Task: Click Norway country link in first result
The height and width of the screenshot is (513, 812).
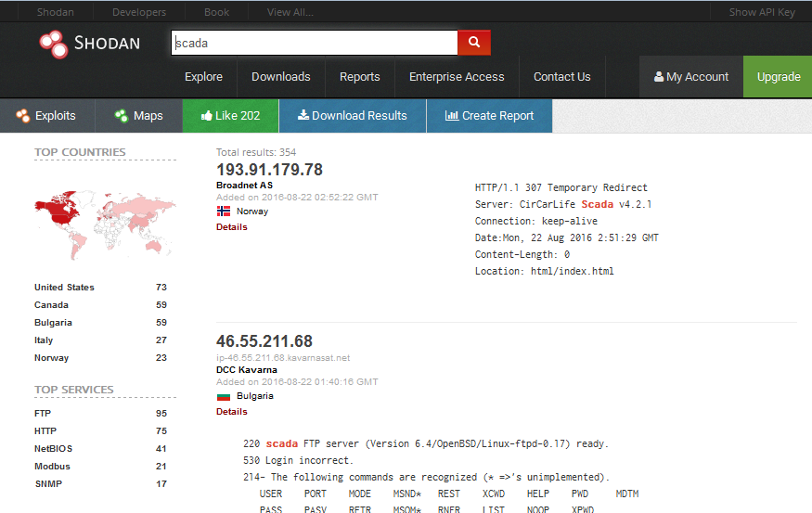Action: 252,212
